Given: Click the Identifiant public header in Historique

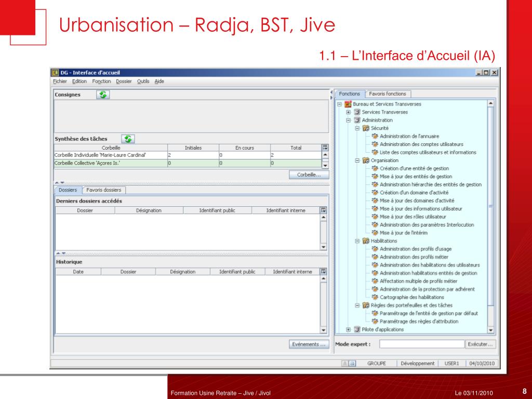Looking at the screenshot, I should coord(237,272).
